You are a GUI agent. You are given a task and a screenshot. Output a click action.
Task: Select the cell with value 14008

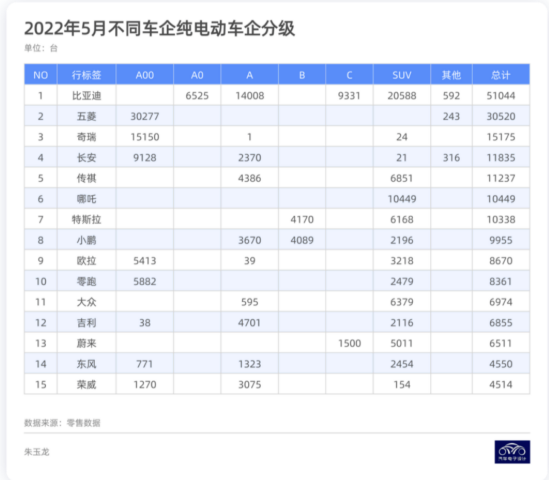pos(250,96)
